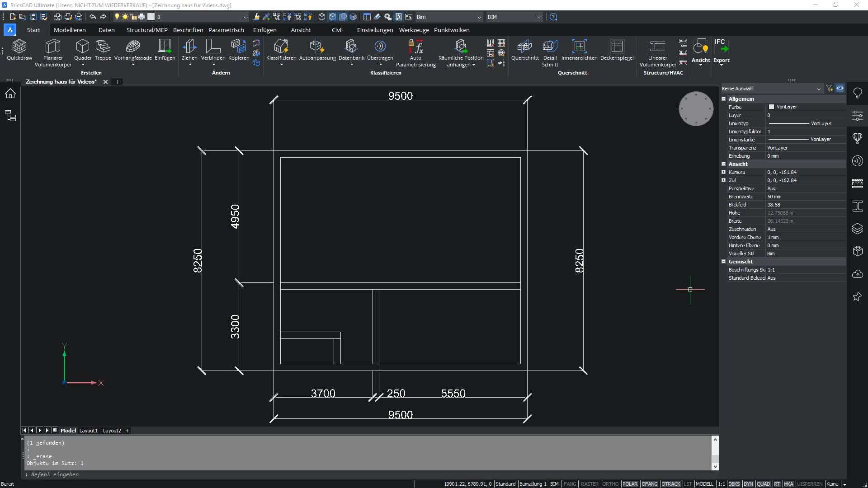Select the Deckenspiegel tool
The width and height of the screenshot is (868, 488).
point(617,50)
